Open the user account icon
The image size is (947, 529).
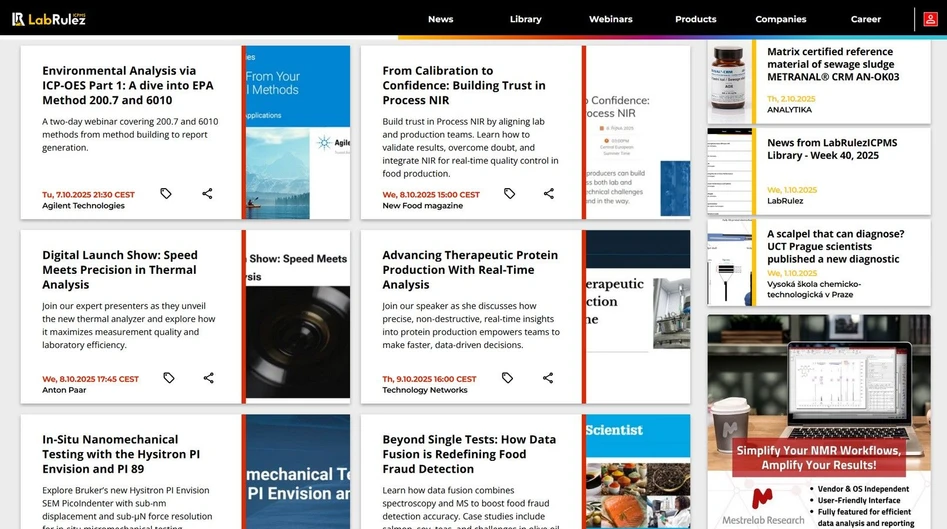tap(930, 19)
